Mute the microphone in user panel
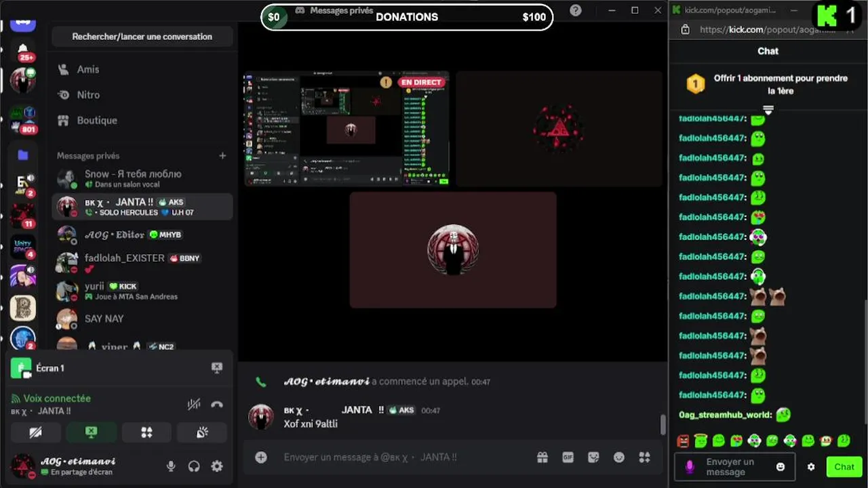The image size is (868, 488). (171, 466)
